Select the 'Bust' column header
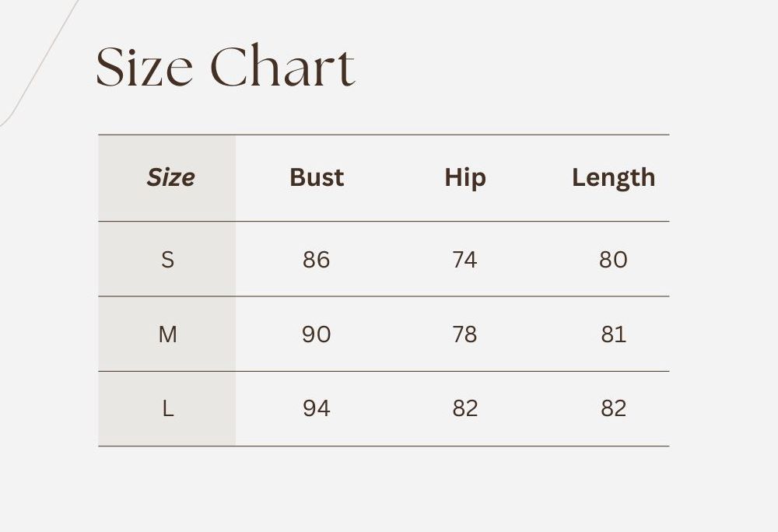This screenshot has height=532, width=778. click(x=317, y=177)
